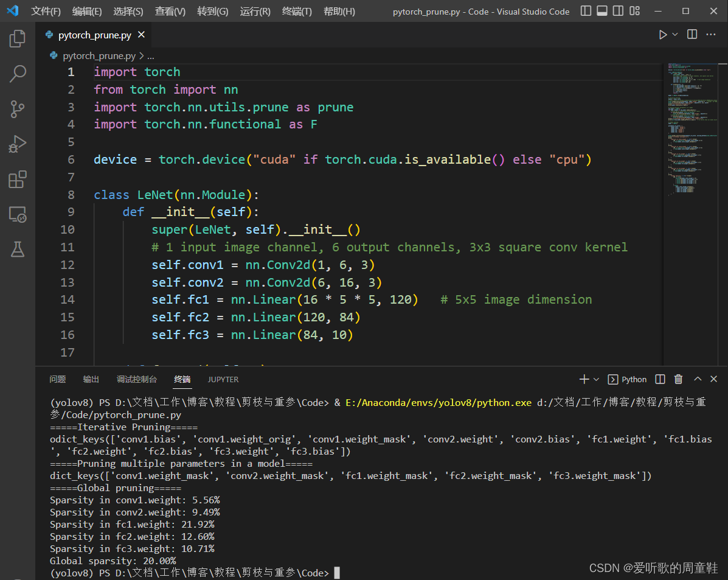Switch to 输出 panel tab

point(91,379)
